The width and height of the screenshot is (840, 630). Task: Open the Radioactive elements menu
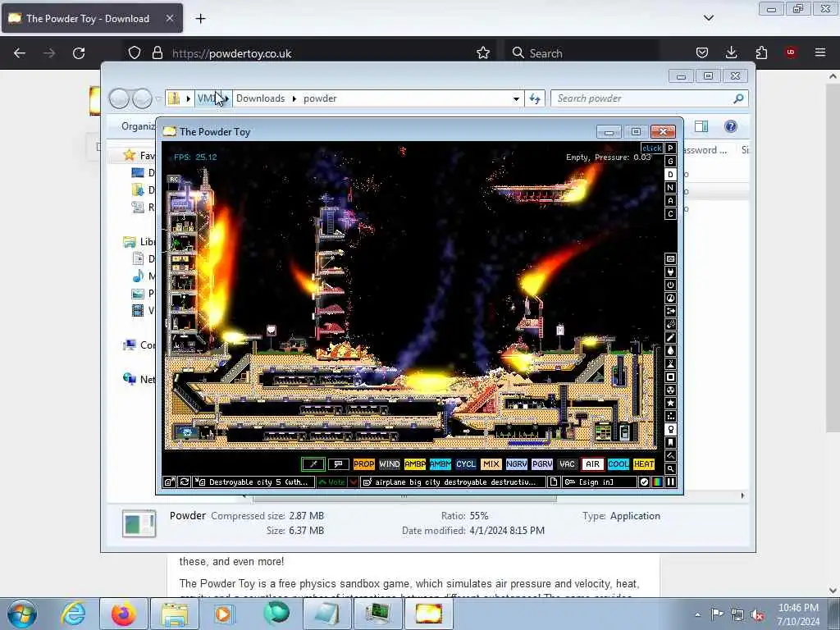[x=670, y=390]
